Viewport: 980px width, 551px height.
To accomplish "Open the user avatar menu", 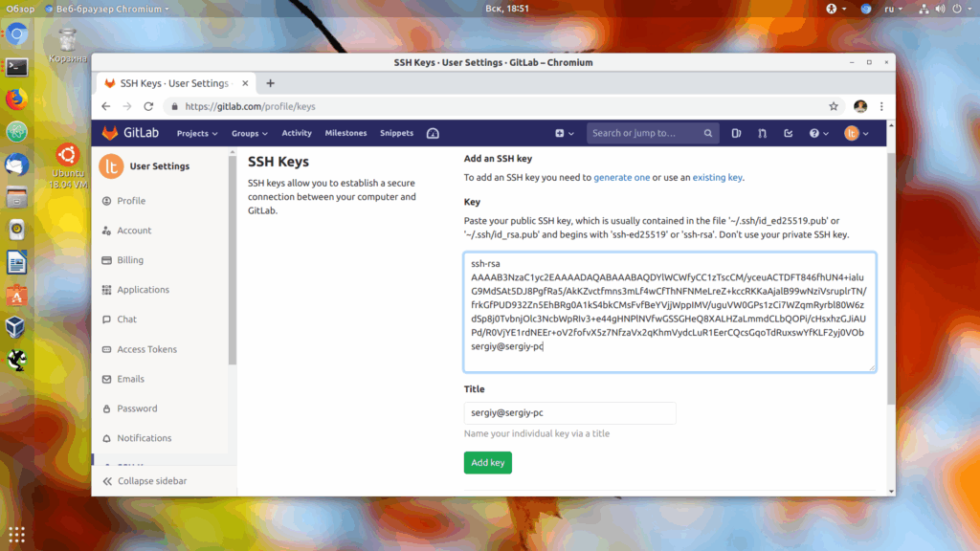I will pos(857,133).
